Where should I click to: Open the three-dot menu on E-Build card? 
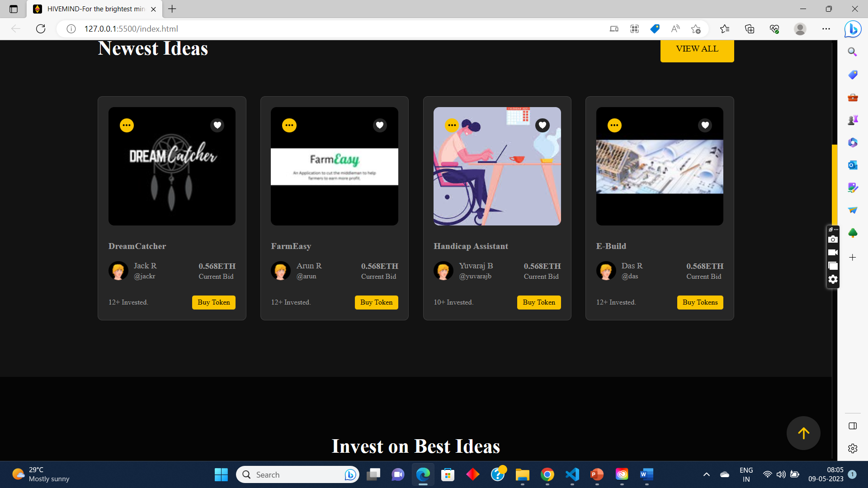(614, 125)
